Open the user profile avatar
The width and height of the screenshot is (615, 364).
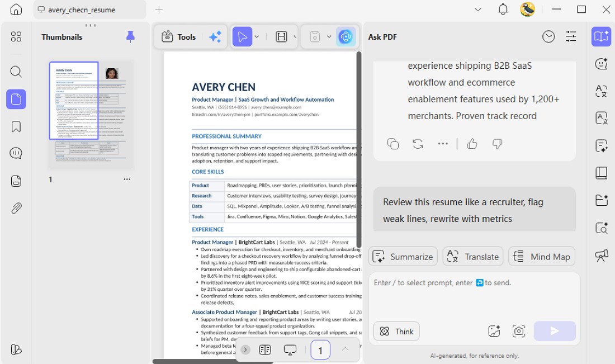click(x=528, y=10)
